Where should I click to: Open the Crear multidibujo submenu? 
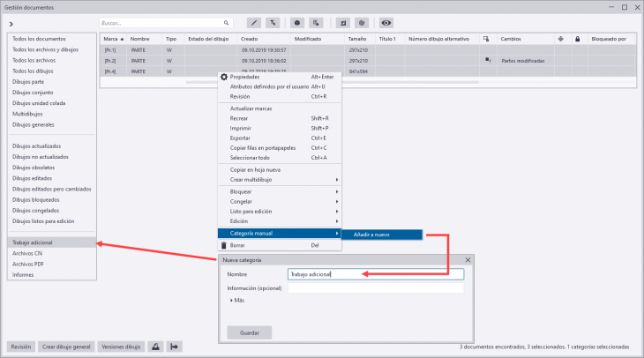(x=280, y=179)
